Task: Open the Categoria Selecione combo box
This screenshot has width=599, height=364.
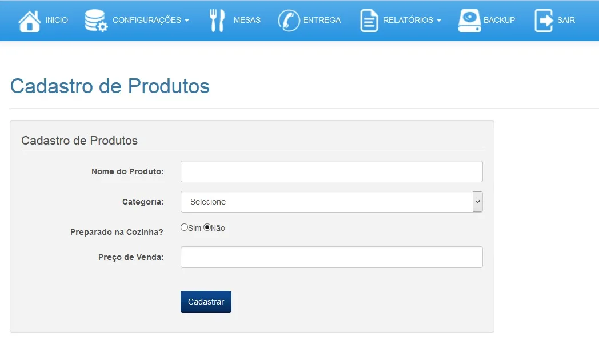Action: (x=332, y=202)
